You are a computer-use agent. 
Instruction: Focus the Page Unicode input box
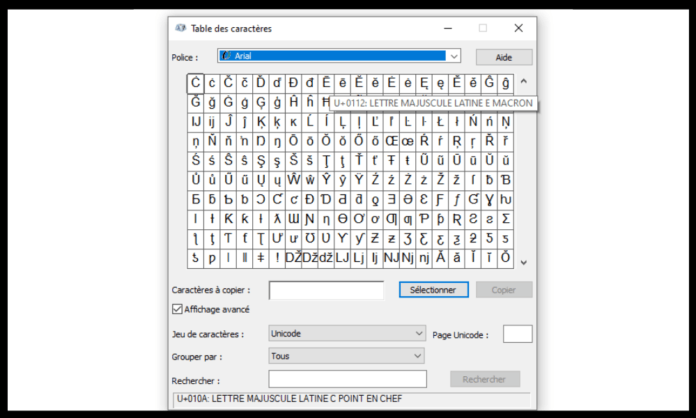(518, 334)
